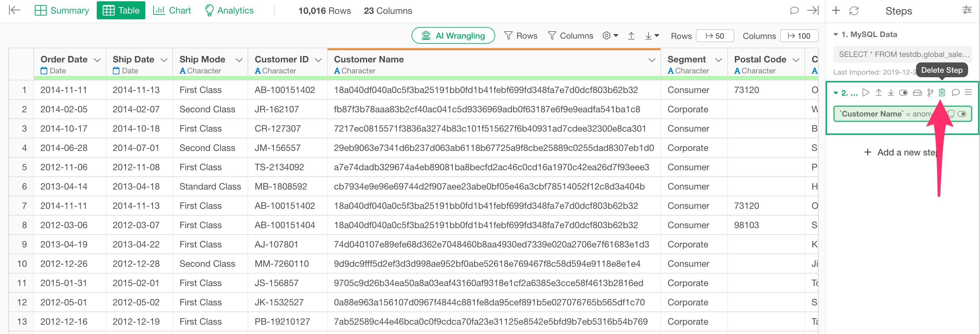This screenshot has height=334, width=980.
Task: Open Steps panel settings sliders icon
Action: click(x=967, y=10)
